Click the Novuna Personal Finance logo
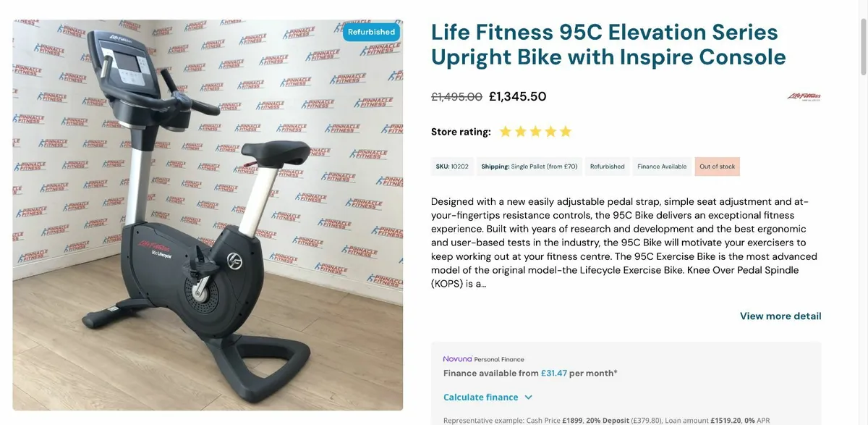Screen dimensions: 868x425 (483, 359)
